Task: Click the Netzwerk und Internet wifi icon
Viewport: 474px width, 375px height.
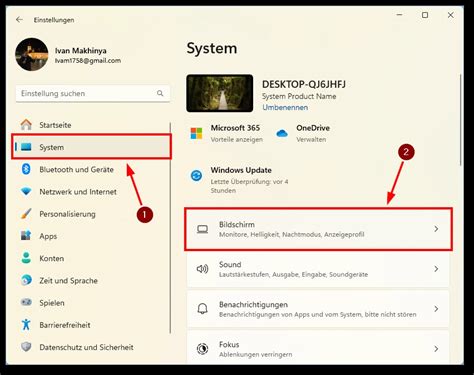Action: [x=26, y=192]
